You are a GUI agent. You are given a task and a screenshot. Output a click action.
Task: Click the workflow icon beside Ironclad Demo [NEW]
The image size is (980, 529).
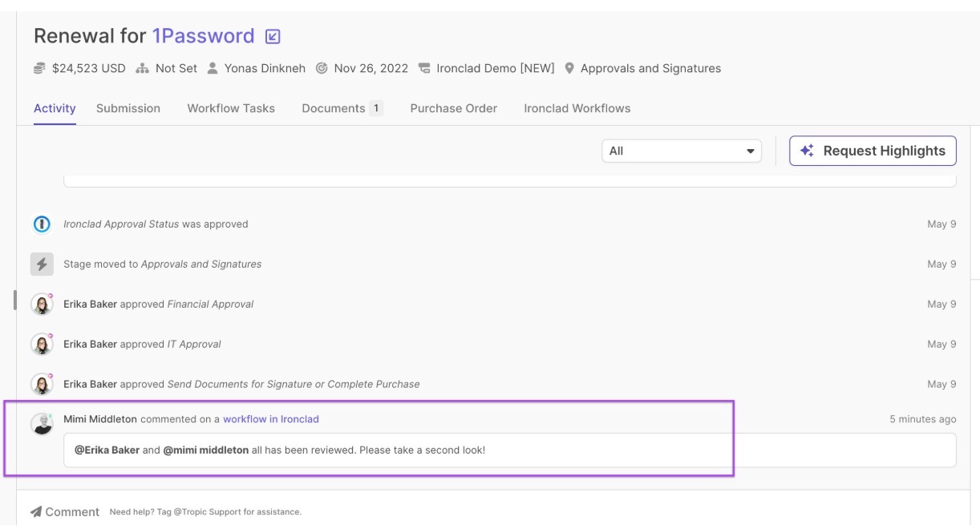click(x=424, y=69)
